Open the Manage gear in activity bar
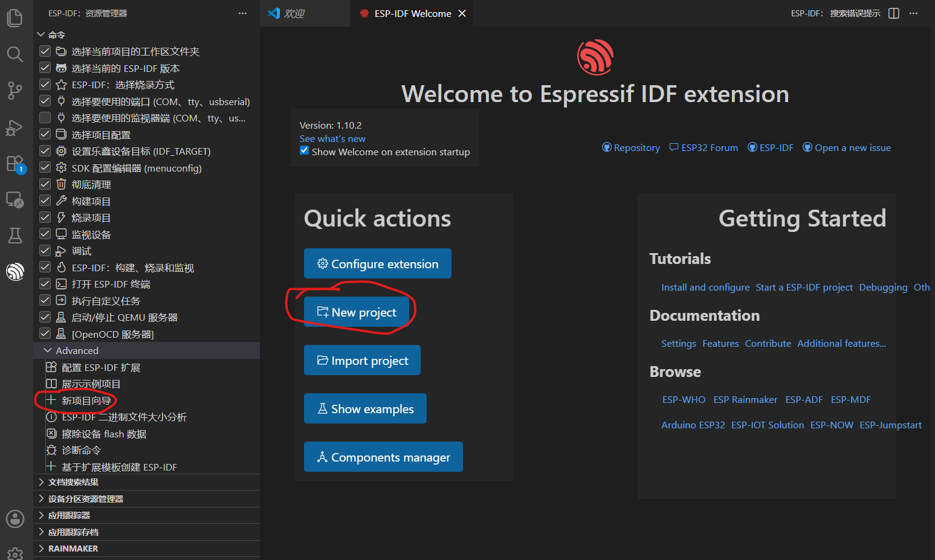This screenshot has width=935, height=560. (x=15, y=553)
